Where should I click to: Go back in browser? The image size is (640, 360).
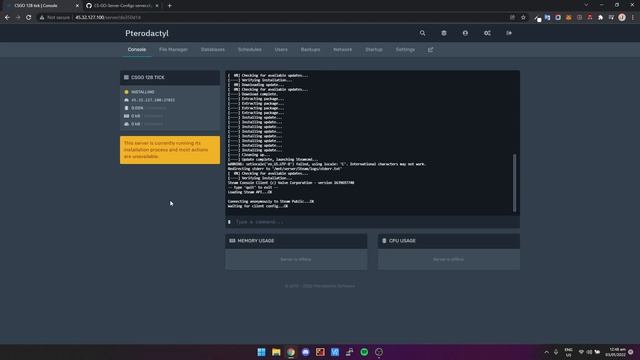7,18
